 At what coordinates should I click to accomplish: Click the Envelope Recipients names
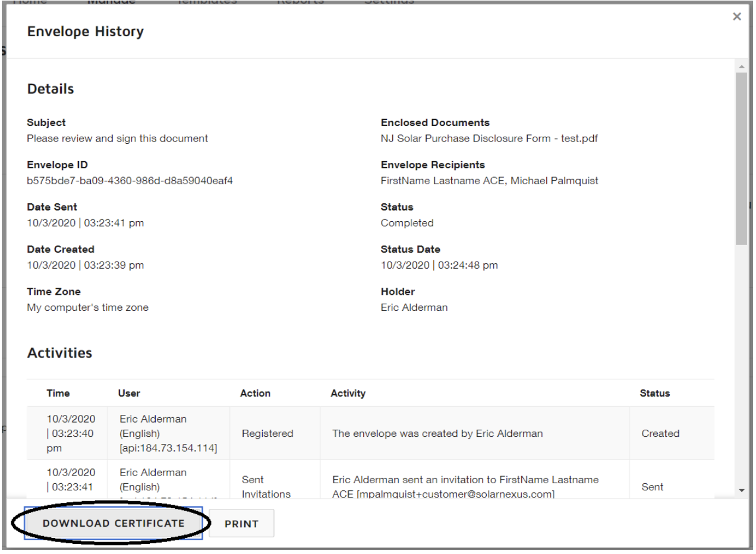[x=489, y=181]
